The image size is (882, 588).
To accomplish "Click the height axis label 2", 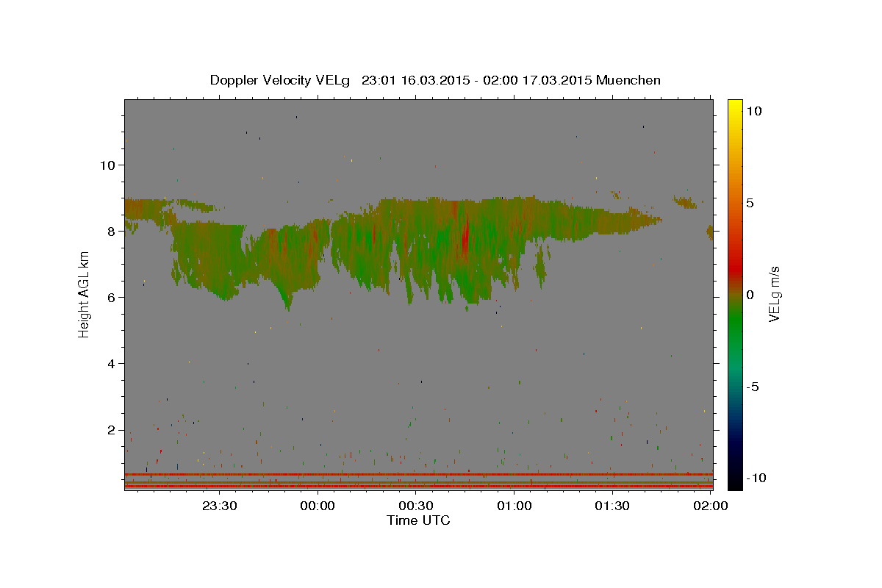I will point(111,430).
